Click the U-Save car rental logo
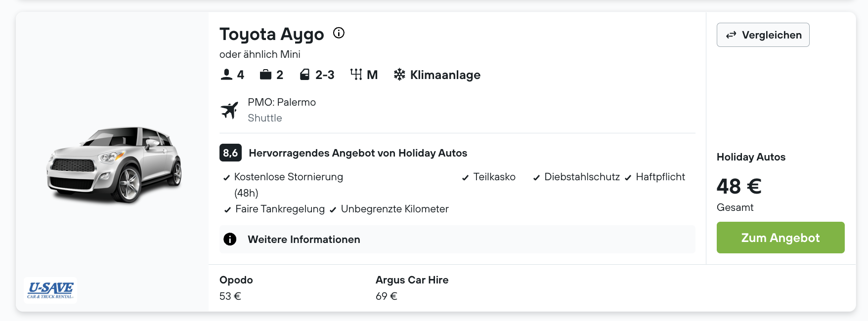868x321 pixels. (x=50, y=290)
